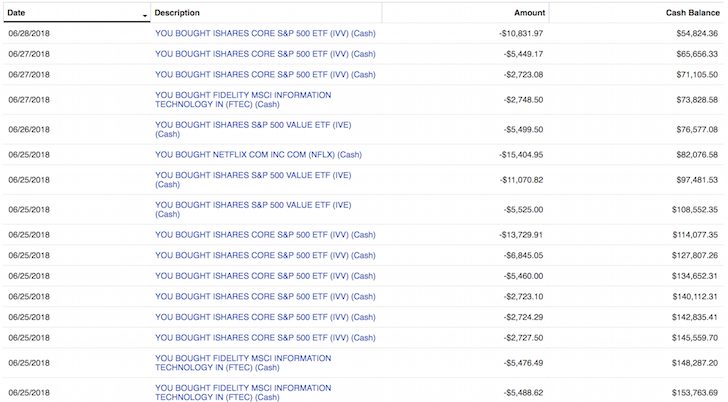Select the $54,824.36 cash balance cell
728x402 pixels.
pyautogui.click(x=691, y=34)
